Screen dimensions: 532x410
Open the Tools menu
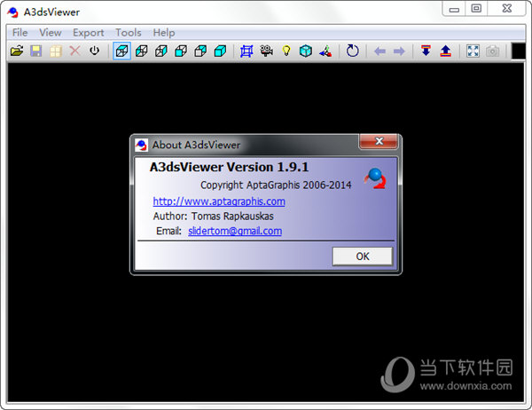coord(129,33)
